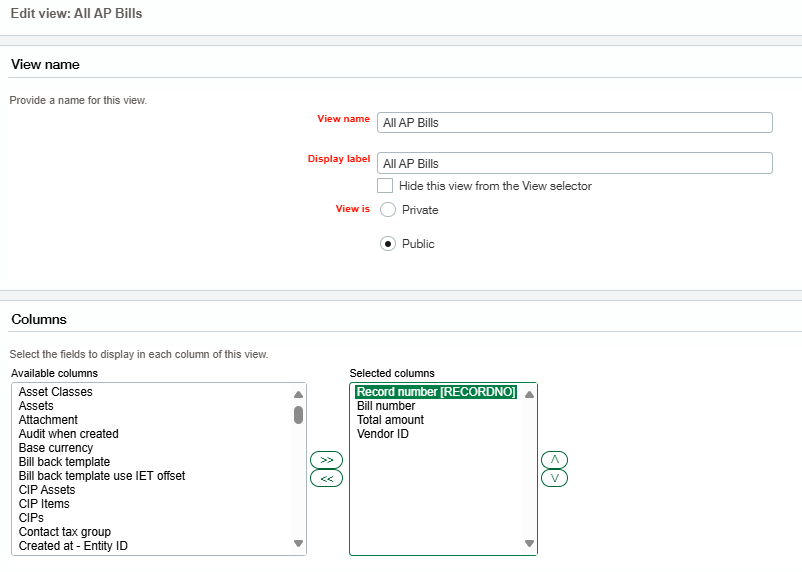Select Bill number in Selected columns
This screenshot has width=802, height=572.
[386, 406]
